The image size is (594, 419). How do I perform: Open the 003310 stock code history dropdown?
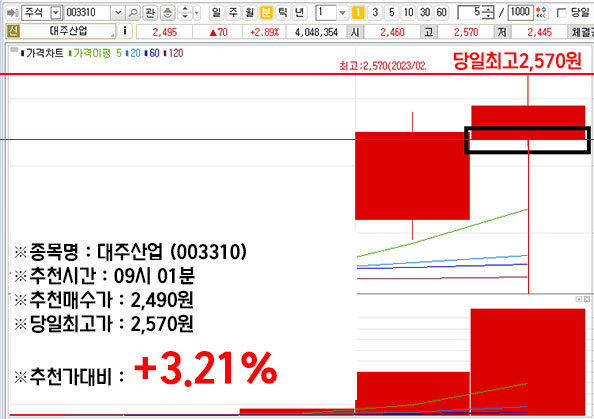118,13
